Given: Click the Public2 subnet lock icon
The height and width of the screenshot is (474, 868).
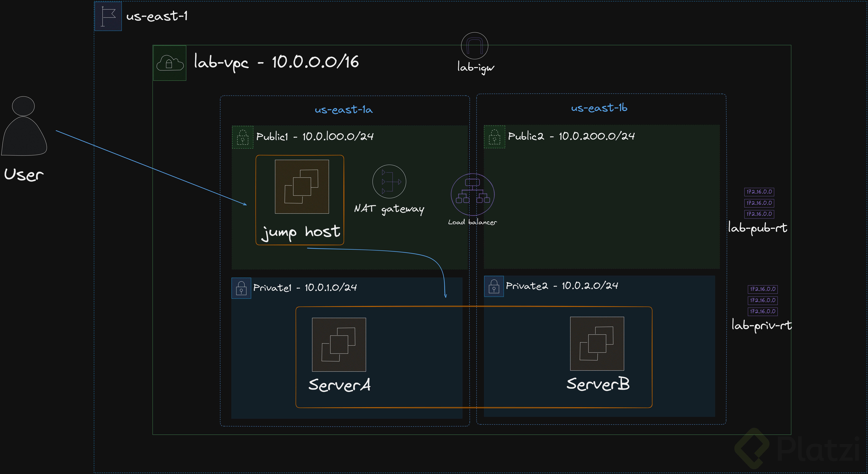Looking at the screenshot, I should click(x=494, y=137).
